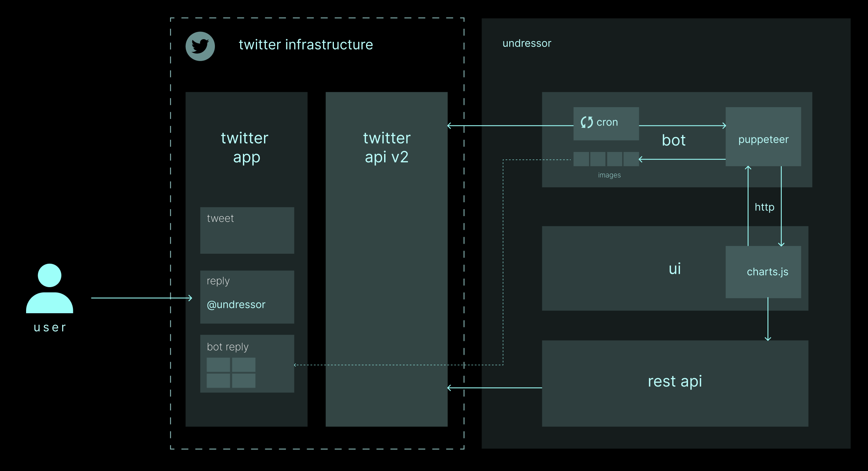The width and height of the screenshot is (868, 471).
Task: Click the ui label text
Action: point(675,269)
